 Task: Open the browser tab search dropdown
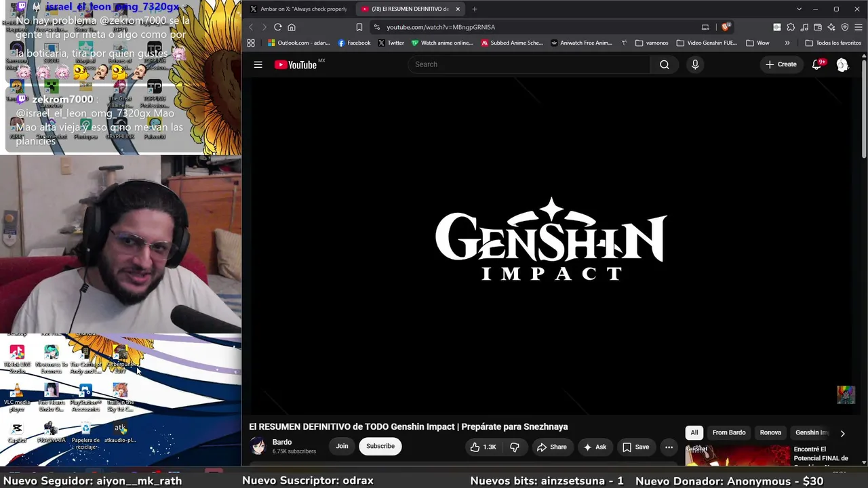[799, 9]
